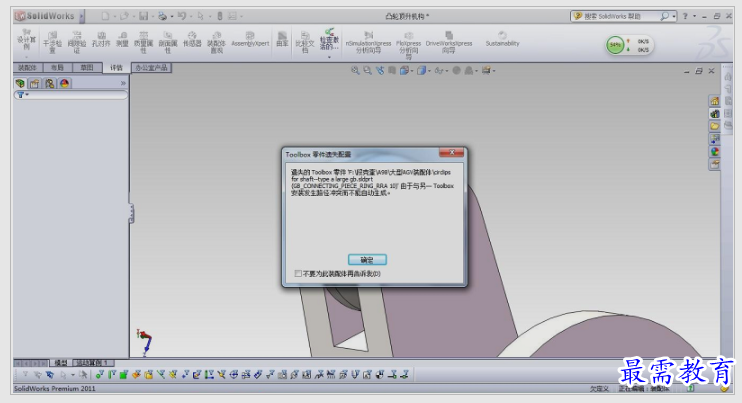Viewport: 742px width, 403px height.
Task: Open the Design Library task pane tab
Action: 715,114
